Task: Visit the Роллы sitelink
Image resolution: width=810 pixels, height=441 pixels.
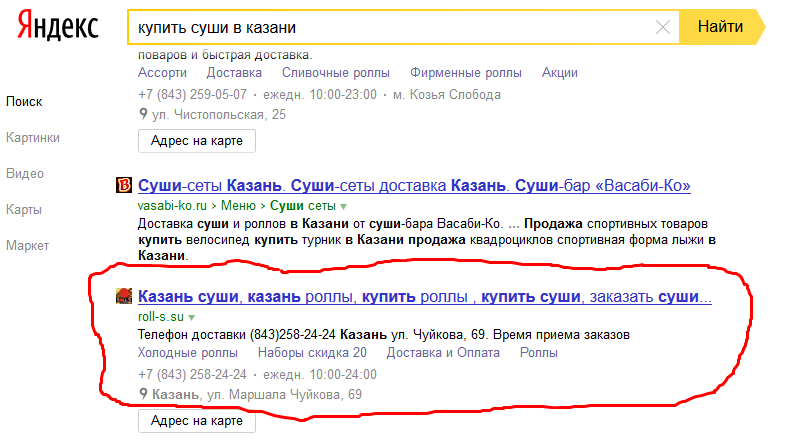Action: coord(539,353)
